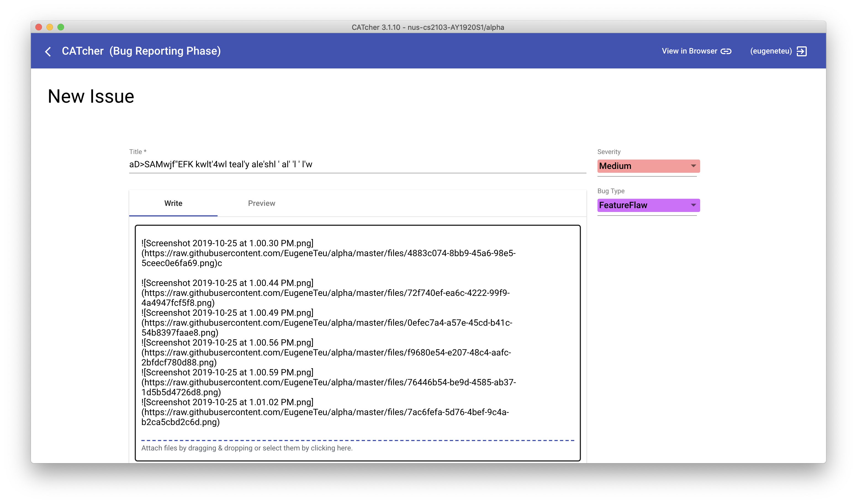857x504 pixels.
Task: Click the Screenshot 1.00.56 PM.png line
Action: (228, 343)
